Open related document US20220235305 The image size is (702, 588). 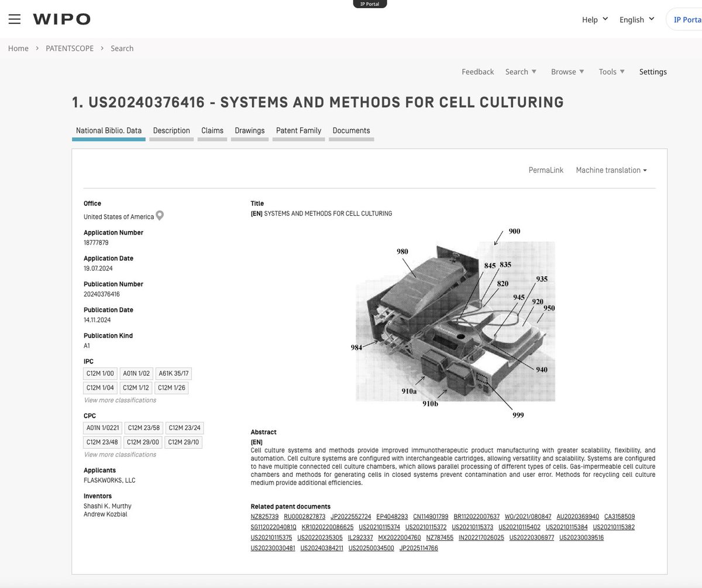coord(320,538)
